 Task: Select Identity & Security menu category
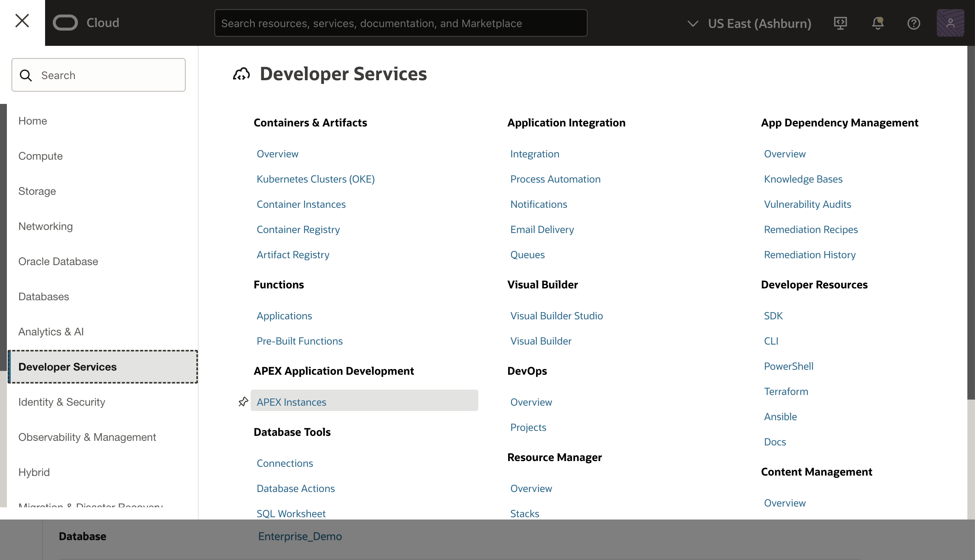pyautogui.click(x=62, y=402)
